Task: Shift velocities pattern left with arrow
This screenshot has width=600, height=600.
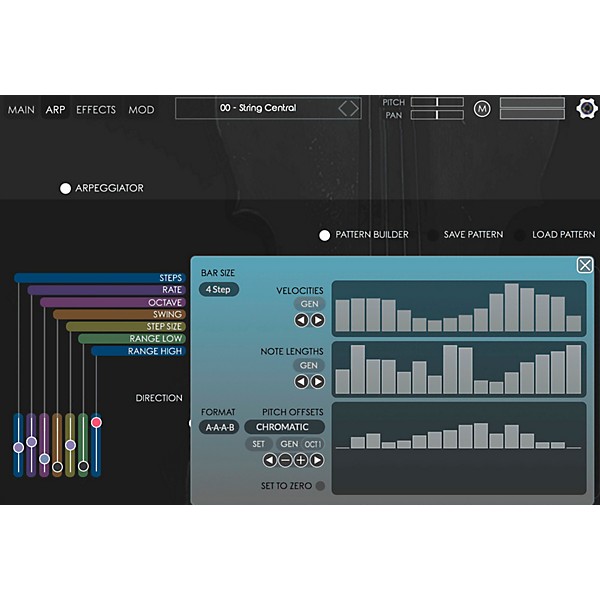Action: (x=301, y=320)
